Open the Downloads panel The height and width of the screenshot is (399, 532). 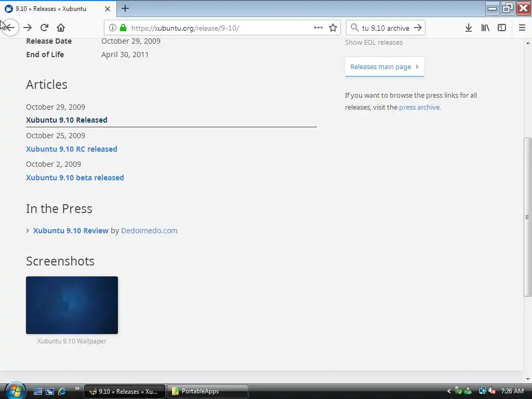pyautogui.click(x=469, y=28)
